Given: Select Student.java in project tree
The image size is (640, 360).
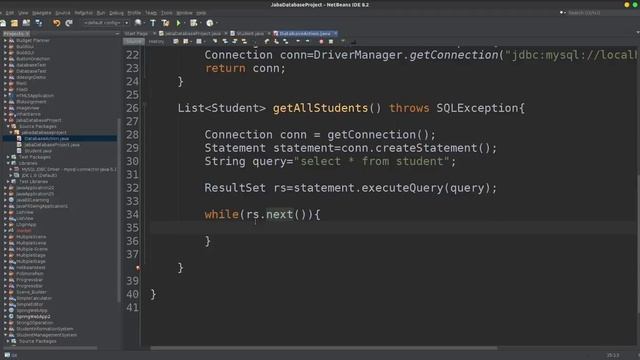Looking at the screenshot, I should [x=38, y=151].
